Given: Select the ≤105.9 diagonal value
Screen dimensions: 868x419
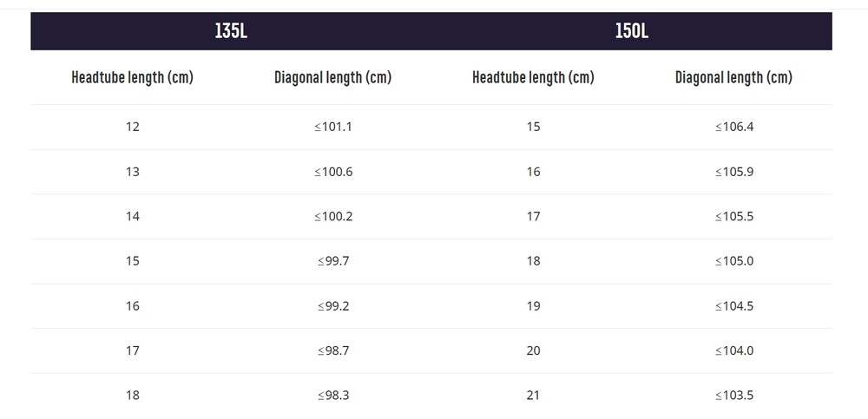Looking at the screenshot, I should point(734,172).
